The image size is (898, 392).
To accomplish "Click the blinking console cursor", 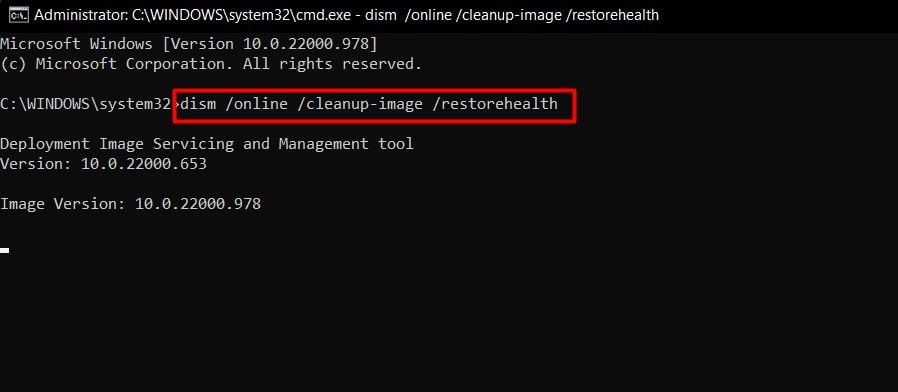I will pos(4,250).
